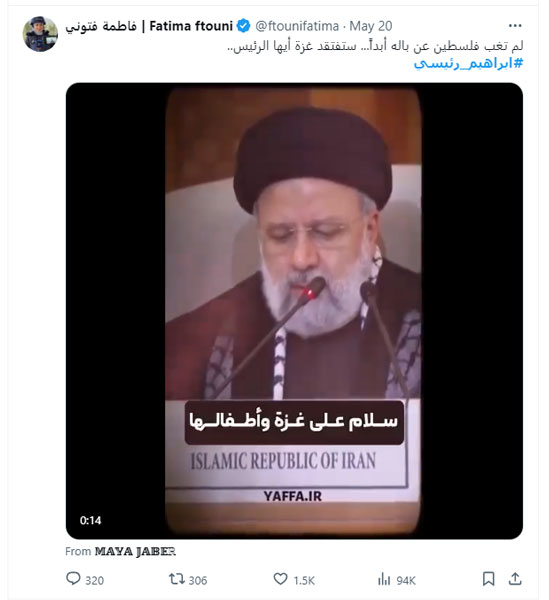549x600 pixels.
Task: Click the 0:14 video duration label
Action: [x=91, y=520]
